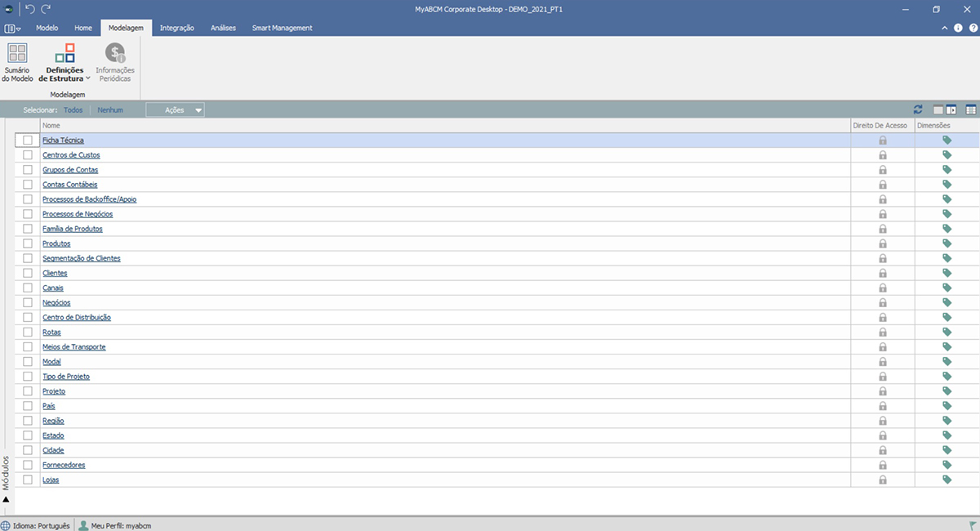The width and height of the screenshot is (980, 531).
Task: Click the dimensions tag for Centros de Custos
Action: (x=947, y=155)
